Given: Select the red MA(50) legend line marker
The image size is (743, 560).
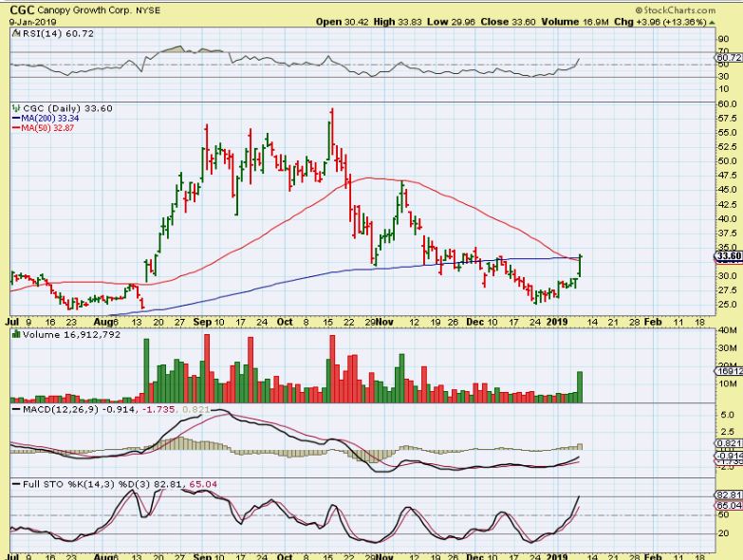Looking at the screenshot, I should [x=16, y=128].
